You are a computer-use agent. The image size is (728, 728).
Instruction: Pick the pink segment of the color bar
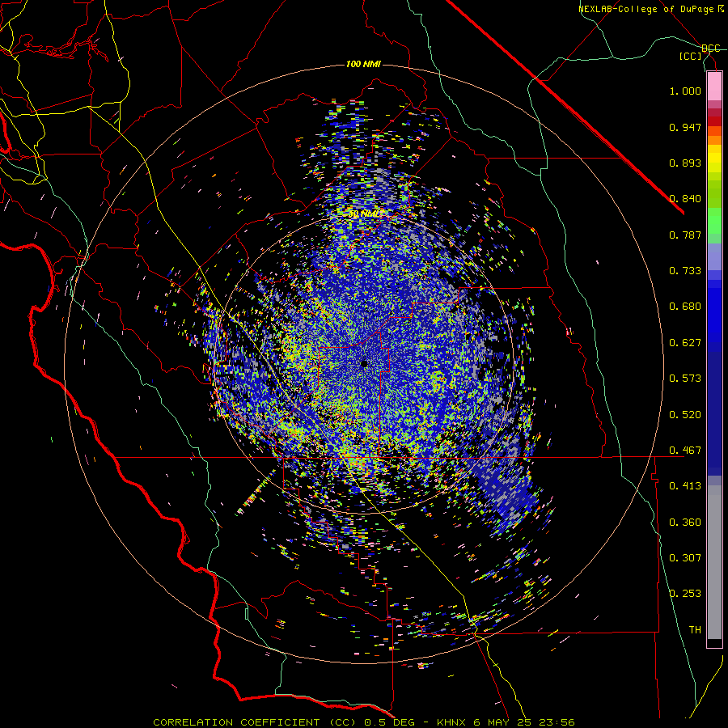point(714,87)
